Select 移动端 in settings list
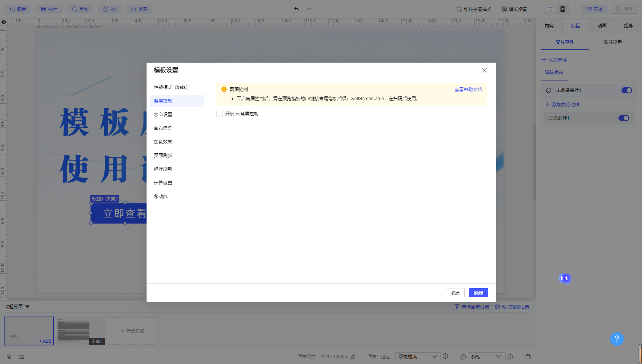The height and width of the screenshot is (364, 642). pyautogui.click(x=177, y=197)
